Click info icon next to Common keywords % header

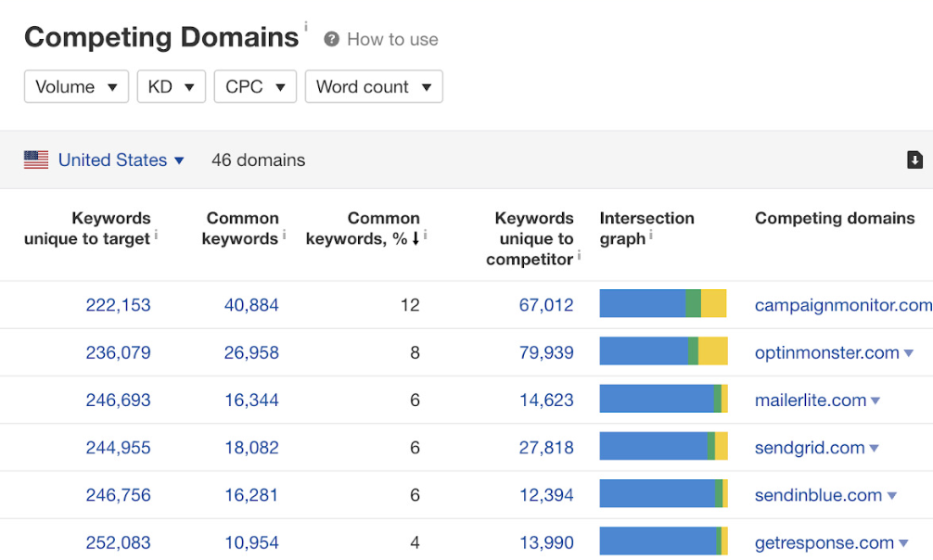pos(425,235)
